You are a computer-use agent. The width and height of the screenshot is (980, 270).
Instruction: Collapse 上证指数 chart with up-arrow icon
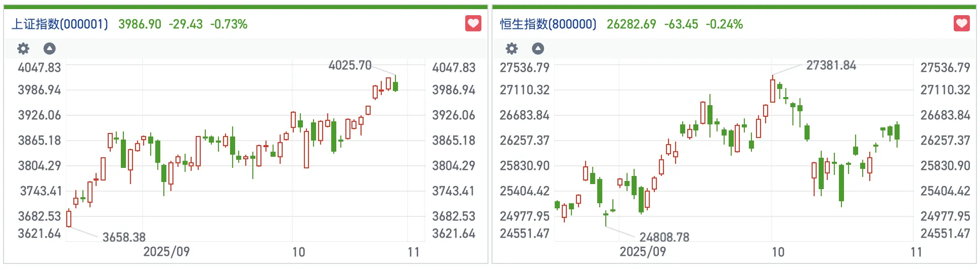pos(50,49)
